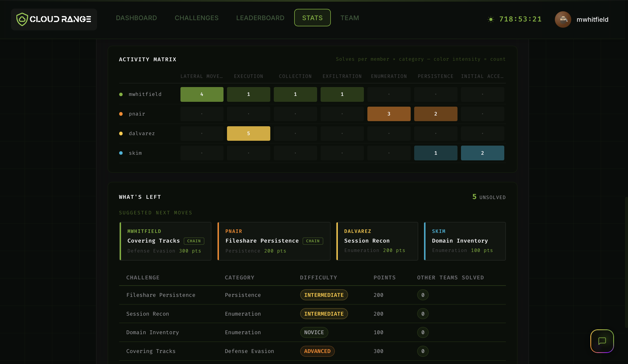
Task: Open the chat bubble widget
Action: (x=602, y=341)
